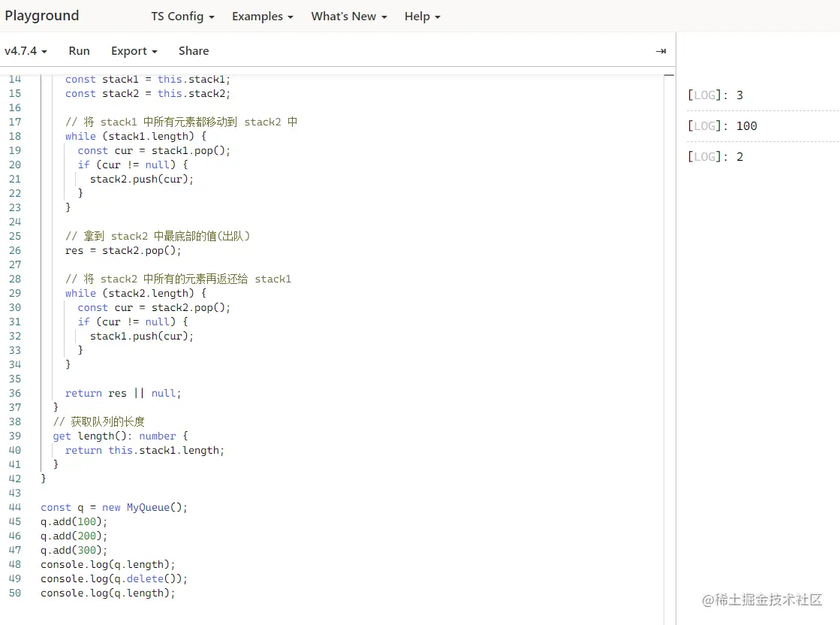840x625 pixels.
Task: Click 'console.log(q.delete());' code line
Action: coord(114,579)
